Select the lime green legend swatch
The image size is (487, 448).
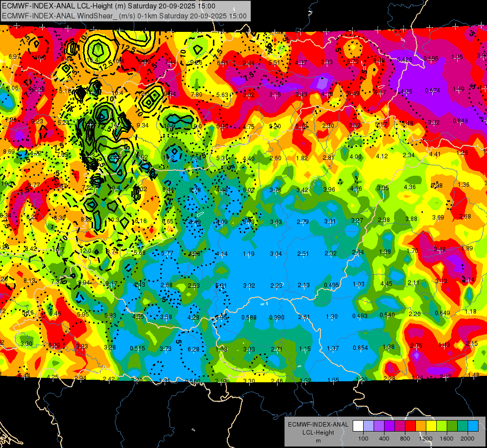[442, 426]
